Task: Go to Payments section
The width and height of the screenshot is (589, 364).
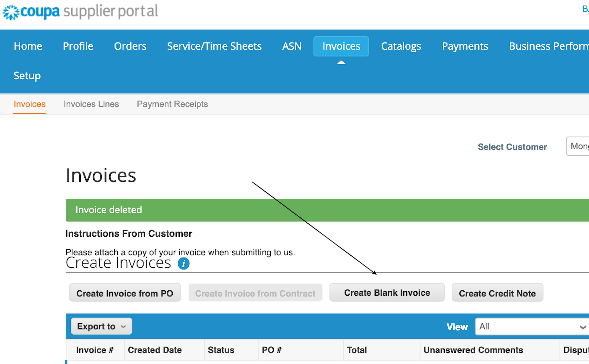Action: coord(465,46)
